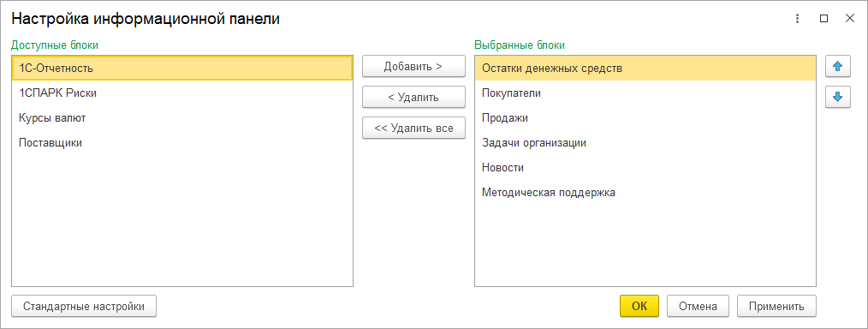The height and width of the screenshot is (329, 868).
Task: Remove all blocks with << Удалить все
Action: click(413, 128)
